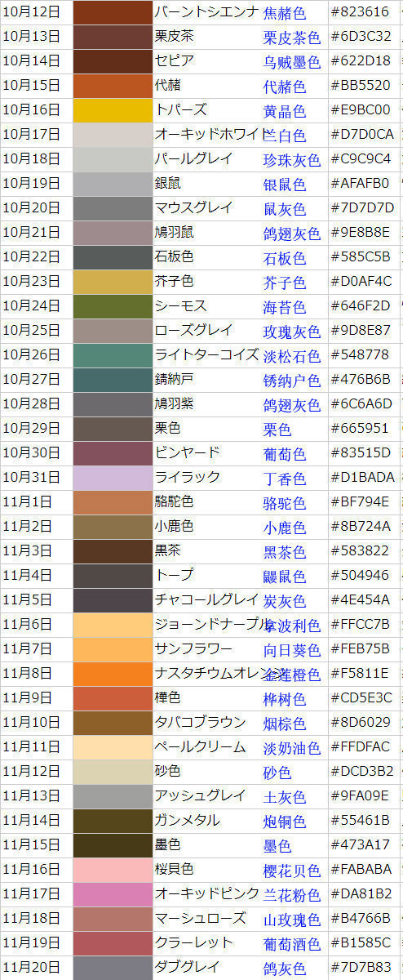Select Chinese name 炮铜色

285,822
